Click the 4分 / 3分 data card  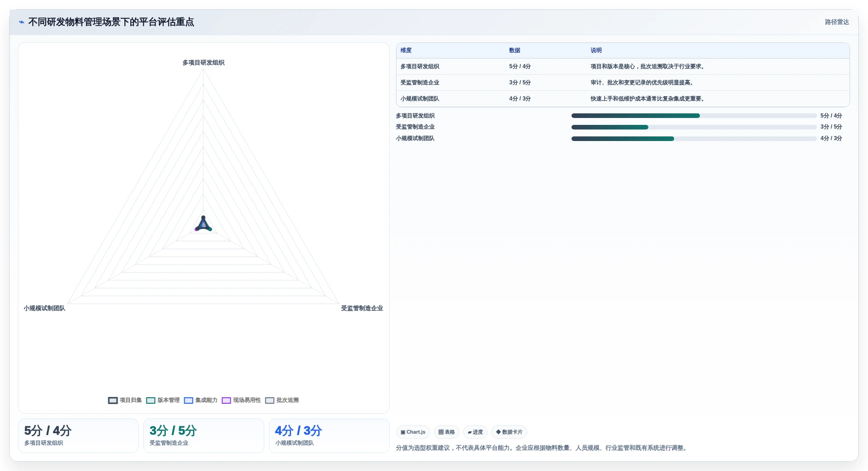click(x=329, y=436)
